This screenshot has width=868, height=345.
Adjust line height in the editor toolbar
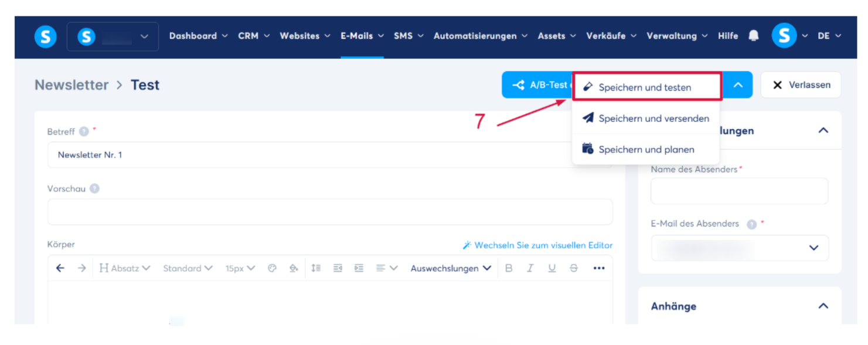point(316,268)
